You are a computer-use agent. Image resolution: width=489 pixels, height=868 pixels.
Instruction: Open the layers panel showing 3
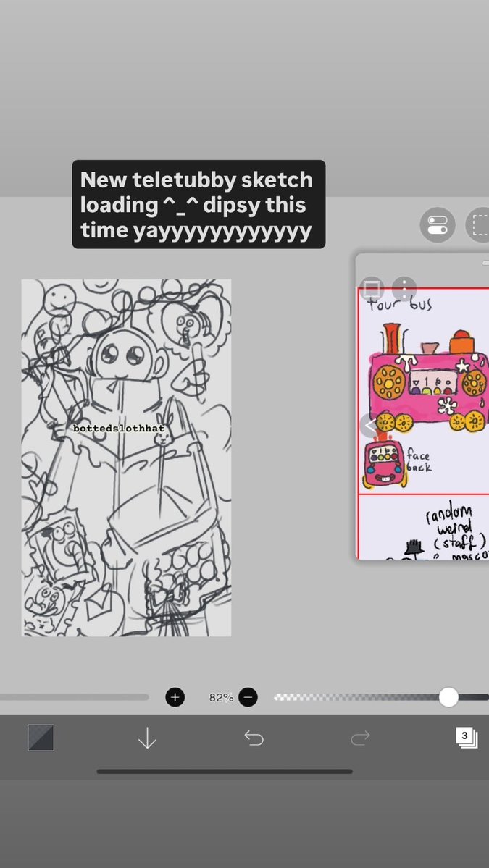(467, 738)
